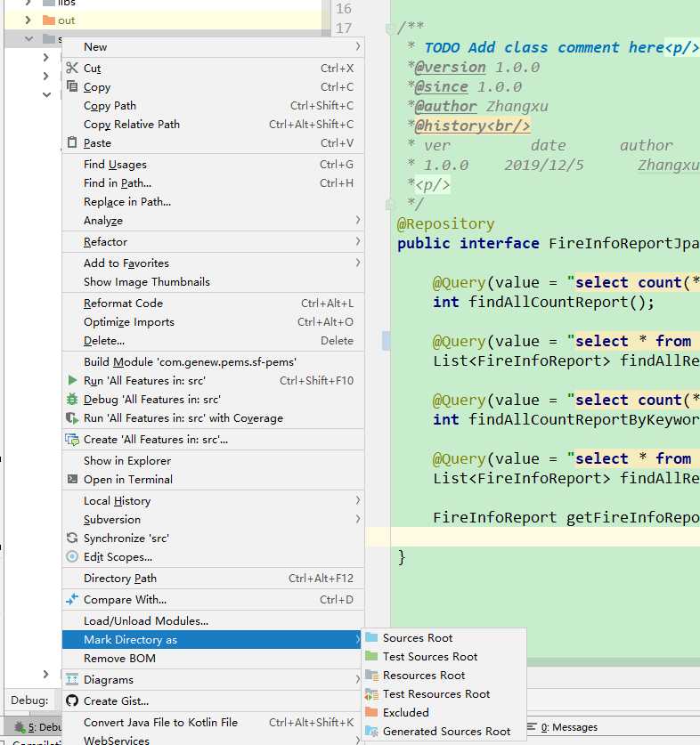Click the orange out folder icon
Screen dimensions: 700x745
(x=48, y=20)
